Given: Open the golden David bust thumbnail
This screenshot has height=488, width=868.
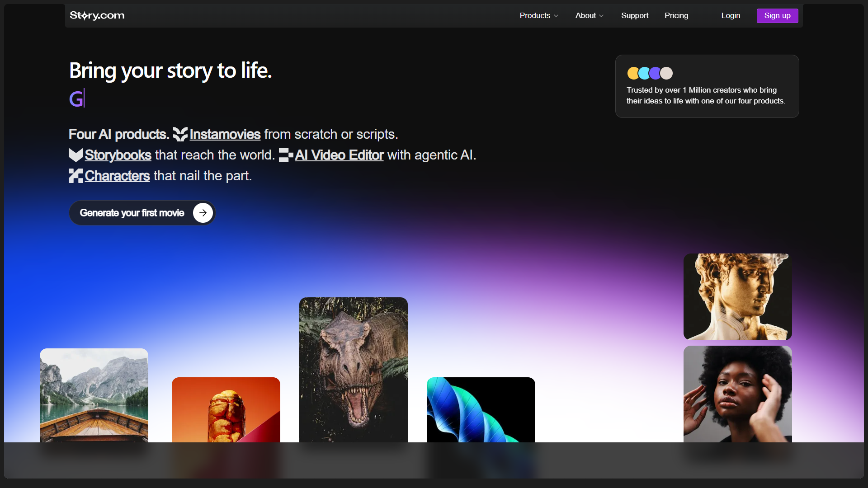Looking at the screenshot, I should 738,297.
